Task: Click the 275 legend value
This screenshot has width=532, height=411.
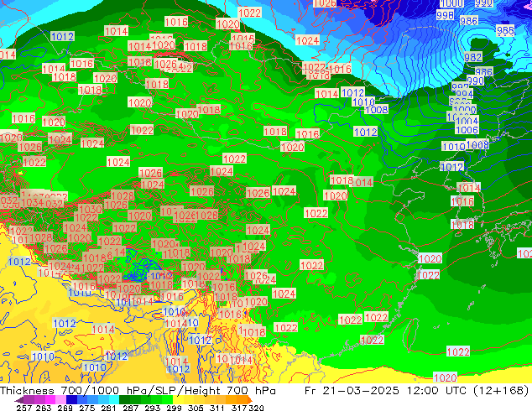Action: tap(87, 408)
